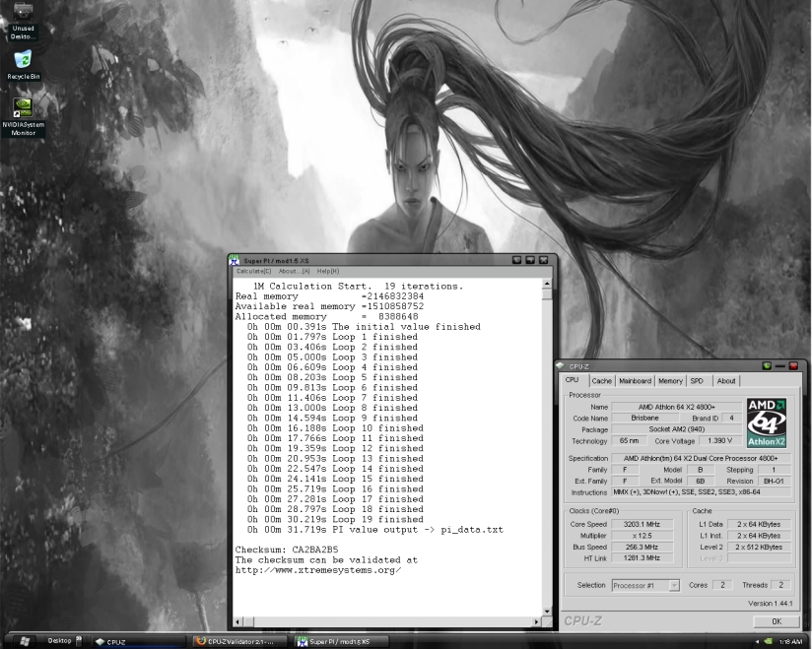Click the CPU-Z title bar icon
The image size is (812, 649).
pyautogui.click(x=561, y=366)
